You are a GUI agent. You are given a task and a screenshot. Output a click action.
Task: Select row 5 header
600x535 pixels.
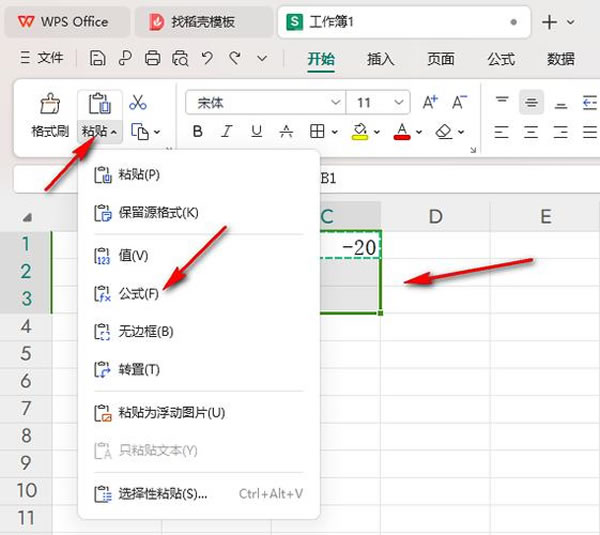tap(26, 353)
